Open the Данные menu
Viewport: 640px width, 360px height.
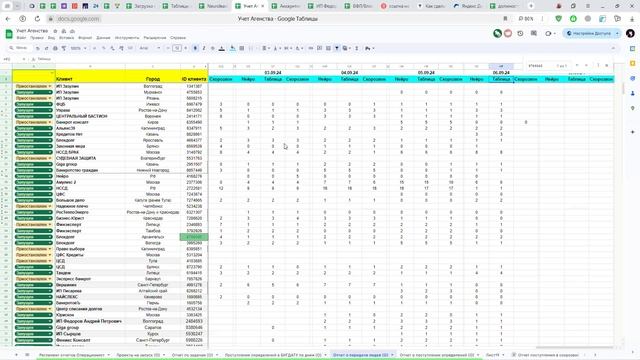[103, 38]
